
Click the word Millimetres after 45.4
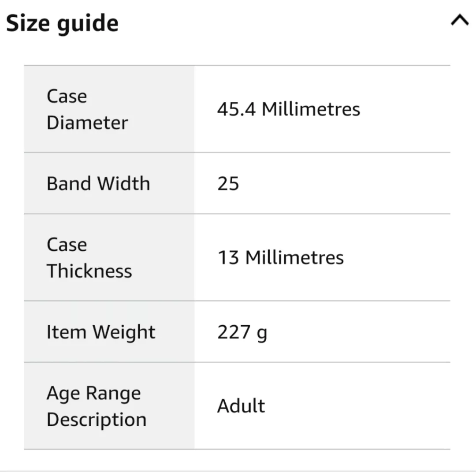[x=311, y=109]
